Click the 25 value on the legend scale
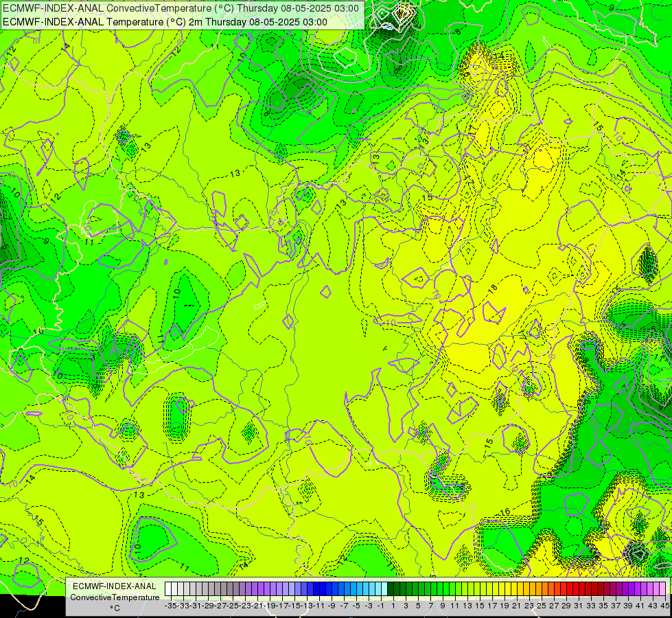Screen dimensions: 672x618 coord(542,606)
